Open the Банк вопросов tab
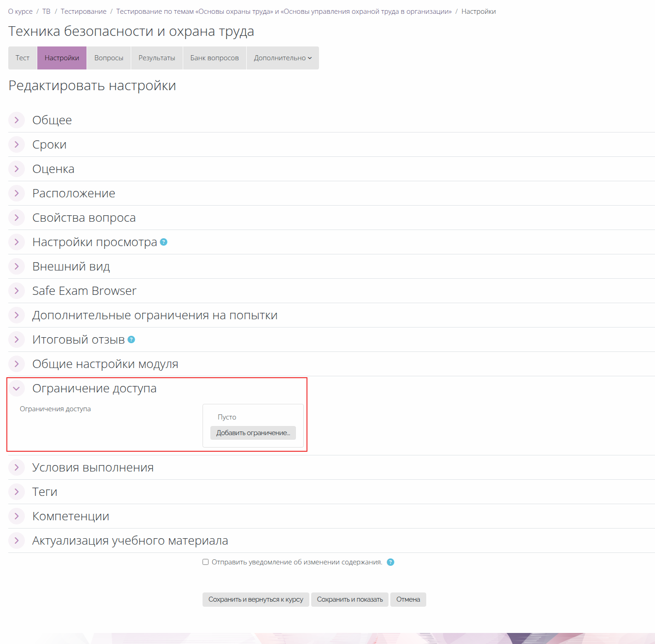This screenshot has height=644, width=655. 214,58
